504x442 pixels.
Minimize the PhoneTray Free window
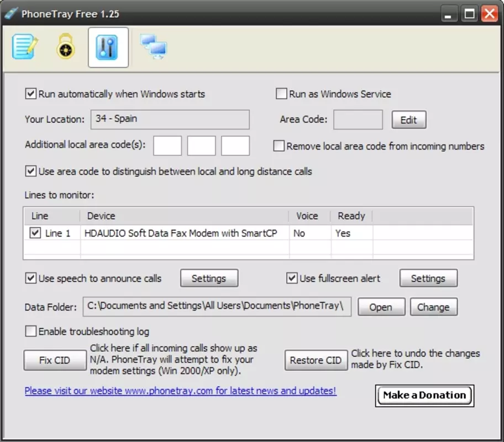click(x=448, y=14)
